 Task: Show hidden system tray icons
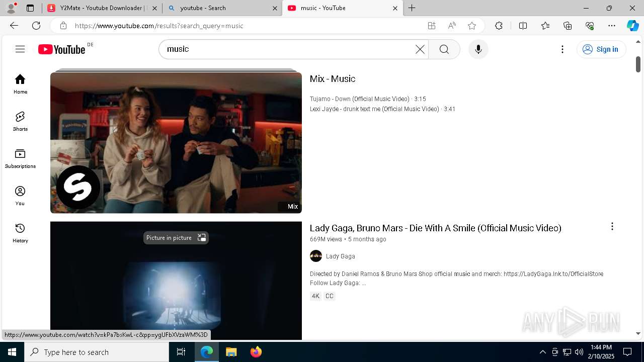point(542,352)
